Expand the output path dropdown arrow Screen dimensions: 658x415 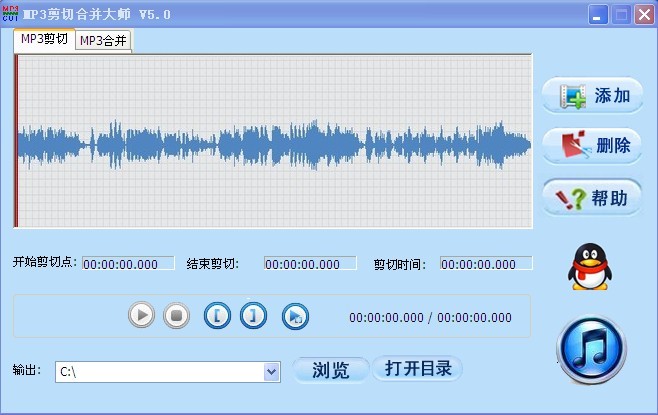[272, 372]
